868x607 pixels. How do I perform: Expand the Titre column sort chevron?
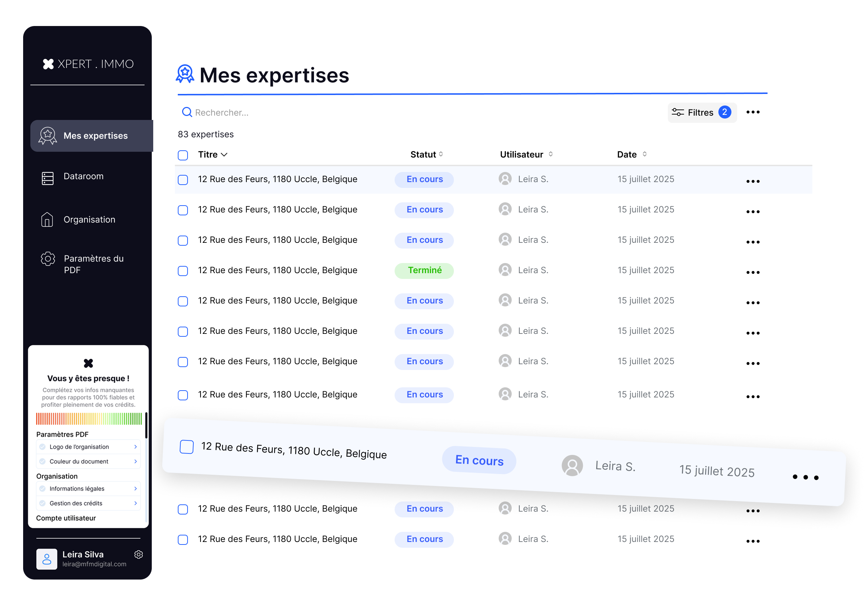(x=224, y=155)
